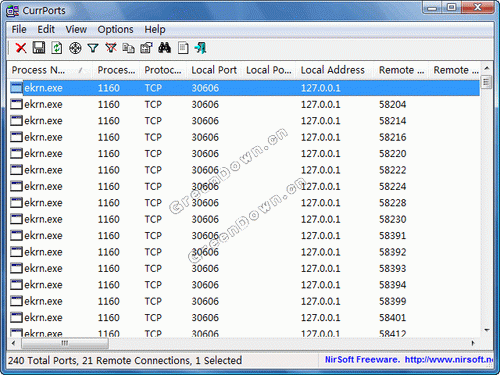The width and height of the screenshot is (500, 375).
Task: Open the Options menu
Action: click(x=115, y=29)
